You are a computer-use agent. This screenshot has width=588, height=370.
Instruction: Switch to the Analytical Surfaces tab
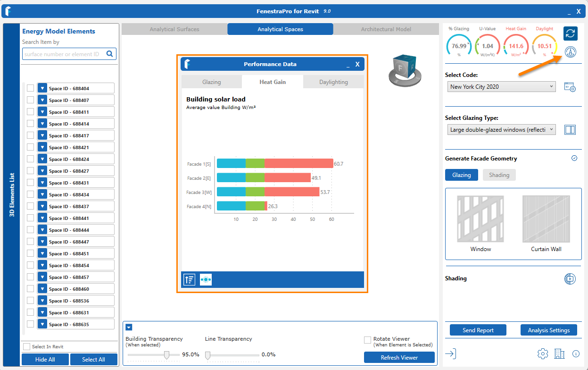[174, 29]
